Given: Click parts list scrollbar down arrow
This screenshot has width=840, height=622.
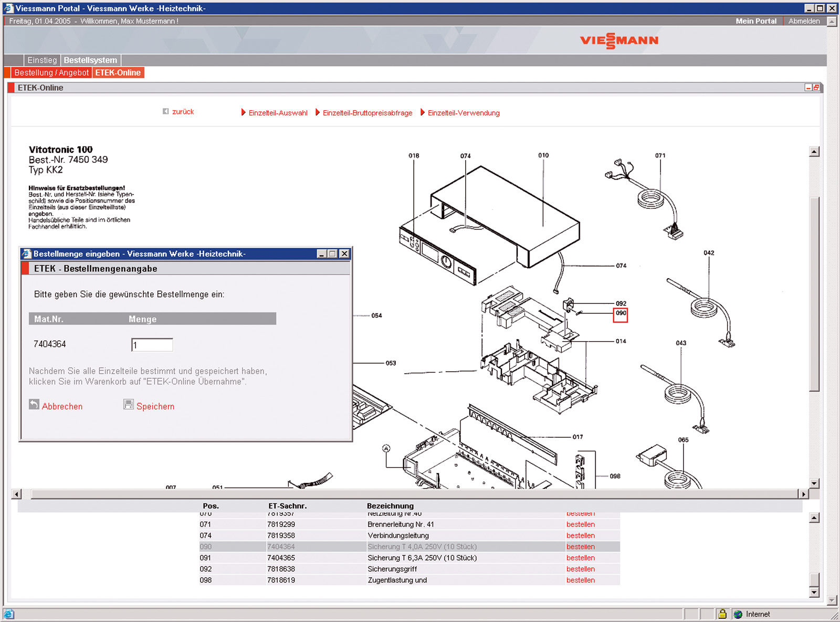Looking at the screenshot, I should [x=814, y=593].
